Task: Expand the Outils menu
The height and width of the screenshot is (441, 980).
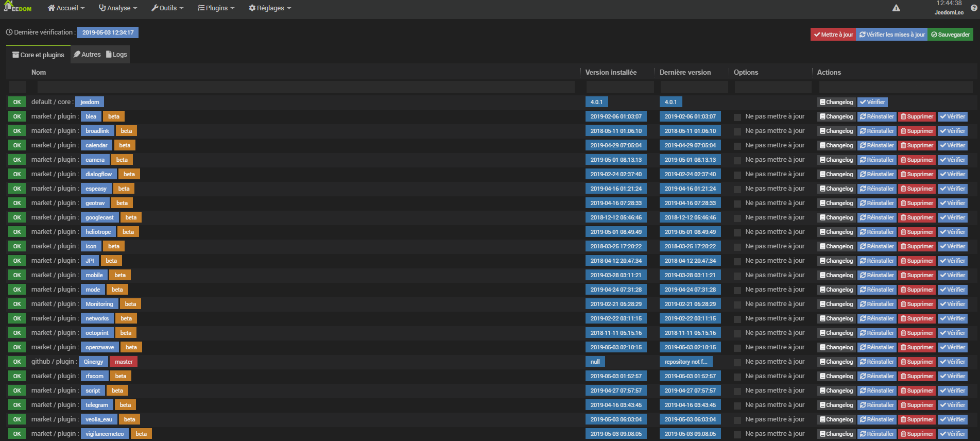Action: point(167,8)
